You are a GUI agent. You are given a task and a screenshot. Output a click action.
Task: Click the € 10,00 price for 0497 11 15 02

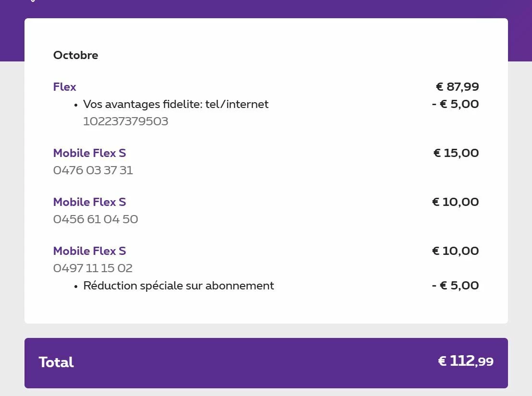[x=455, y=251]
